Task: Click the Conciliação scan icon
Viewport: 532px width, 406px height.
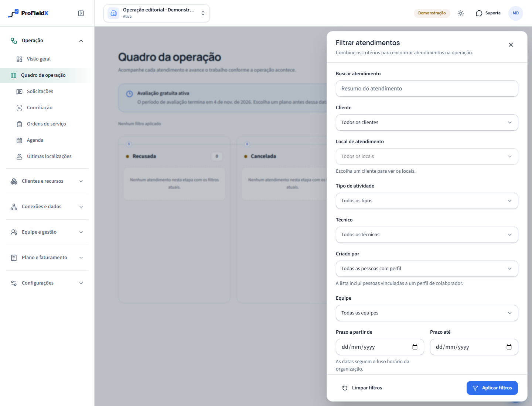Action: (20, 108)
